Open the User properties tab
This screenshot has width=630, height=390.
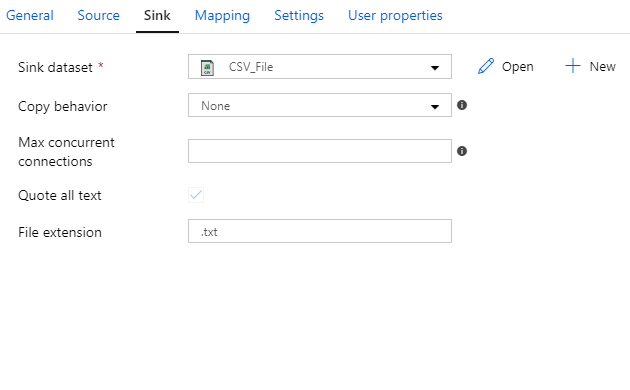[x=395, y=16]
